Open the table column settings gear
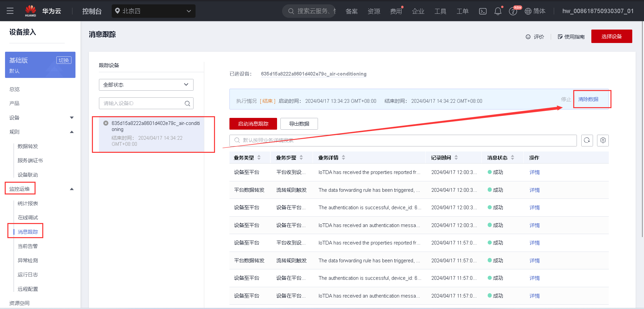This screenshot has height=309, width=644. click(x=603, y=140)
